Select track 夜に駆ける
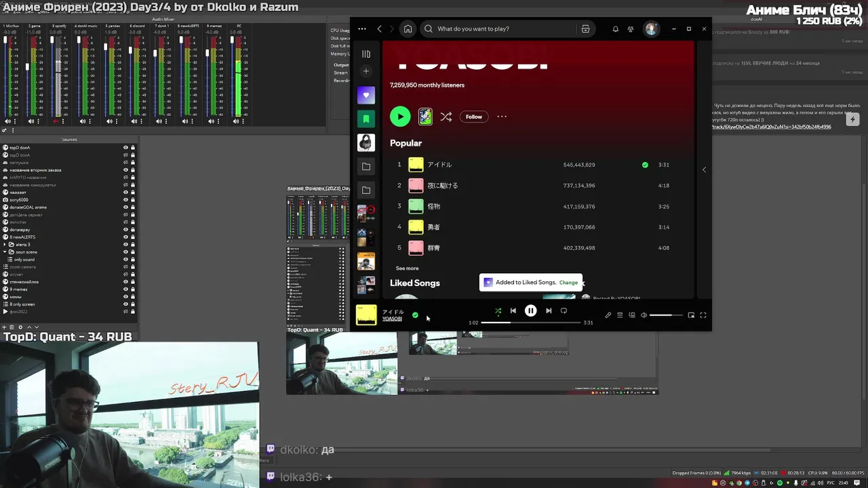868x488 pixels. [443, 186]
